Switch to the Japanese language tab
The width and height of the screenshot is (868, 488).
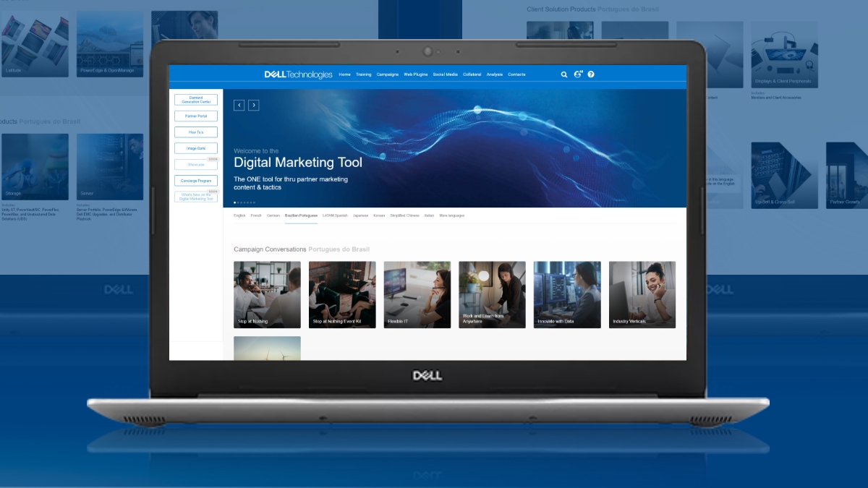[x=360, y=215]
